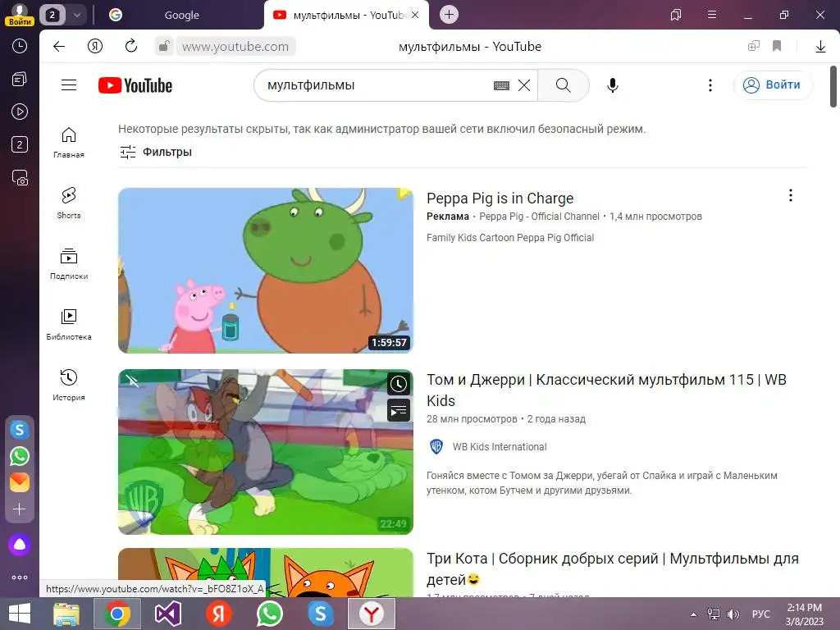840x630 pixels.
Task: Launch Alice assistant purple icon
Action: 20,545
